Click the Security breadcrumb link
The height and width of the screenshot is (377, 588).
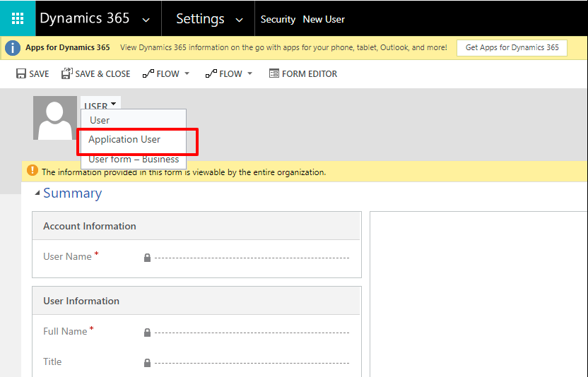[278, 19]
